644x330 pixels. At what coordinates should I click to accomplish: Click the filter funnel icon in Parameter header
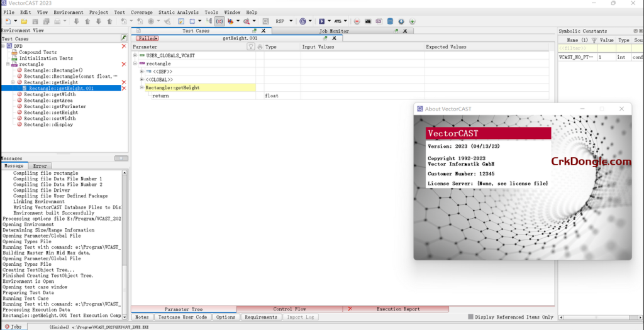[x=251, y=47]
